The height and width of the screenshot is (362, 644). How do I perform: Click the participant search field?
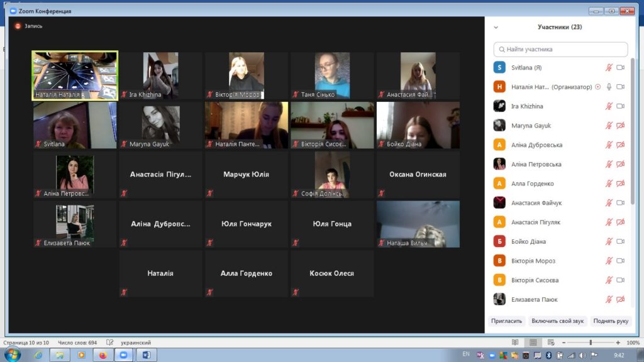point(560,49)
